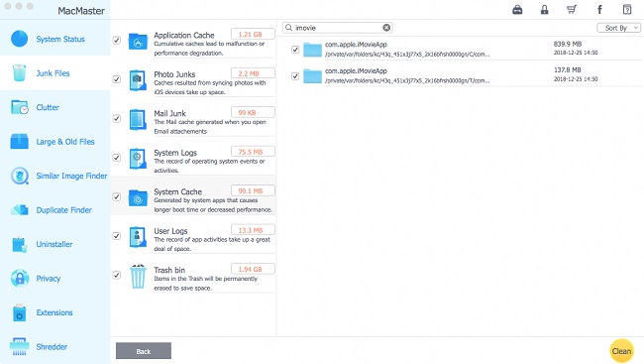Uncheck the 137.8 MB iMovieApp folder

(295, 76)
